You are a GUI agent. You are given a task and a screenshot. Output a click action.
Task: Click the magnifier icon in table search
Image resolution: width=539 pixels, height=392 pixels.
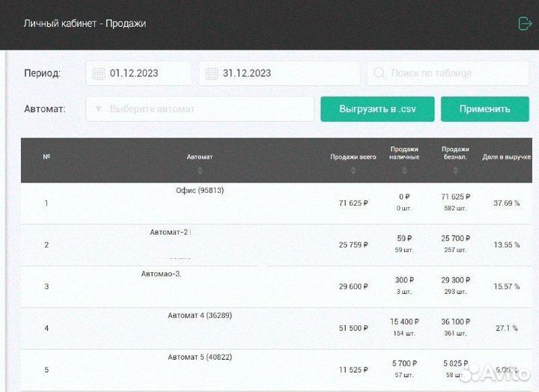(379, 73)
